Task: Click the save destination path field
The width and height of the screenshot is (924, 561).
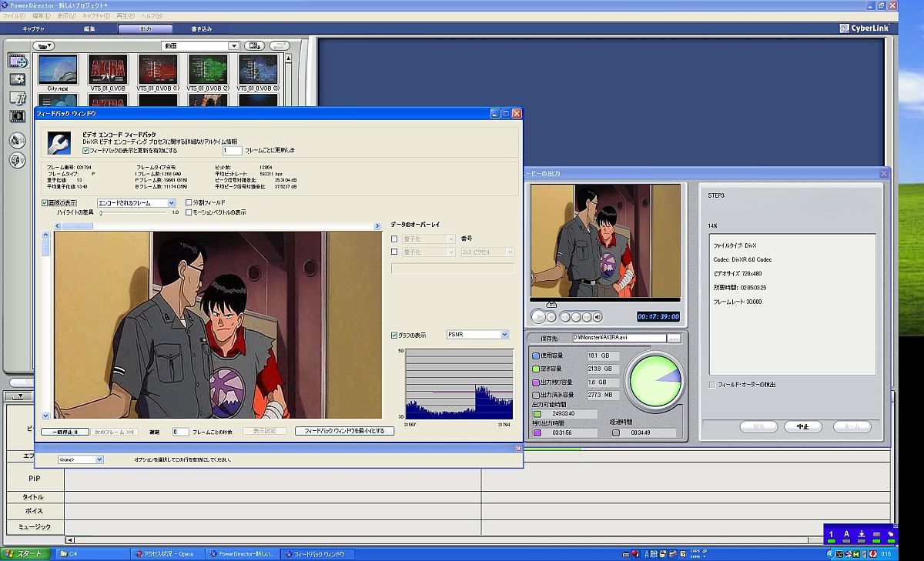Action: coord(619,338)
